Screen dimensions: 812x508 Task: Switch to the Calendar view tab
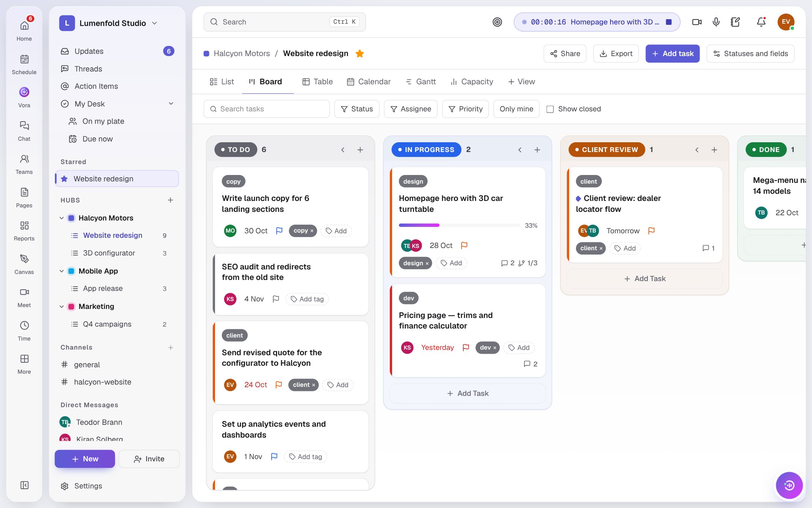coord(368,82)
